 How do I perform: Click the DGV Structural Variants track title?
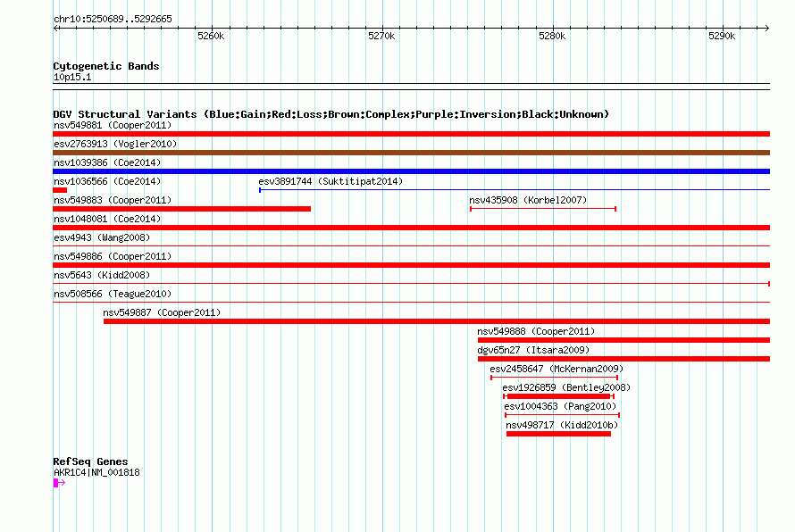click(x=331, y=114)
